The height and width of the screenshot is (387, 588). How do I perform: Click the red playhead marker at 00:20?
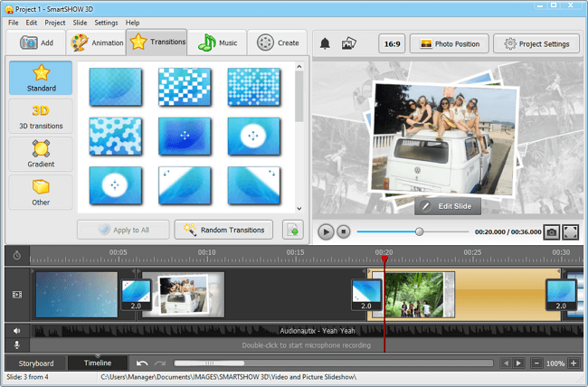[384, 259]
